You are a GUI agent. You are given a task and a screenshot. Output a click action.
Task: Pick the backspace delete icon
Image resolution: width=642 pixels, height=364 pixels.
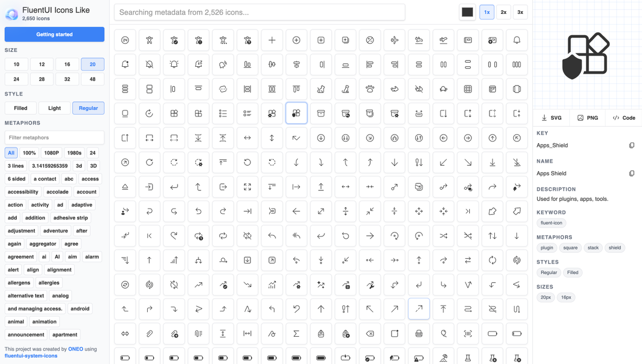click(370, 334)
